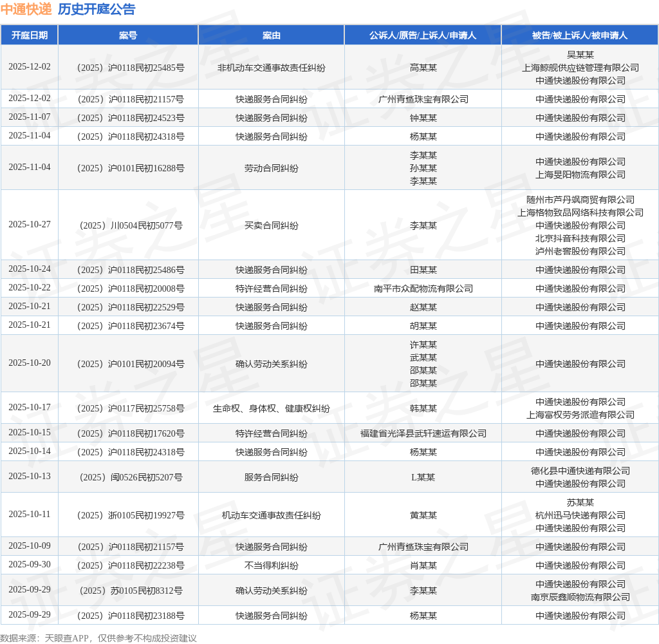The image size is (659, 644).
Task: Click the 历史开庭公告 heading
Action: pyautogui.click(x=97, y=9)
